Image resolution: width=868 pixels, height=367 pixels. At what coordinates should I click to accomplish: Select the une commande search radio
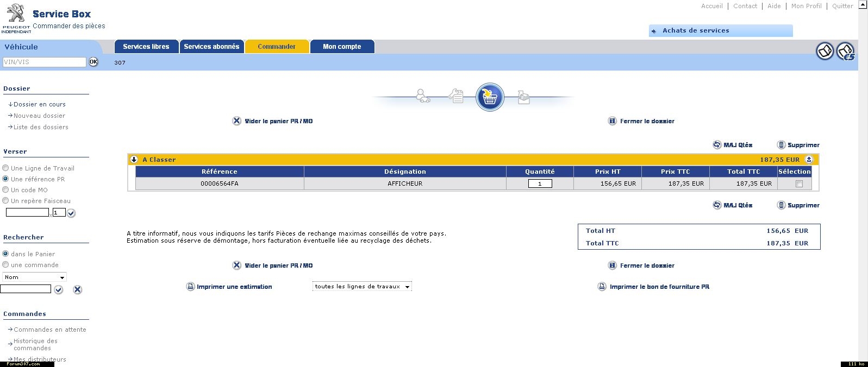pos(6,265)
